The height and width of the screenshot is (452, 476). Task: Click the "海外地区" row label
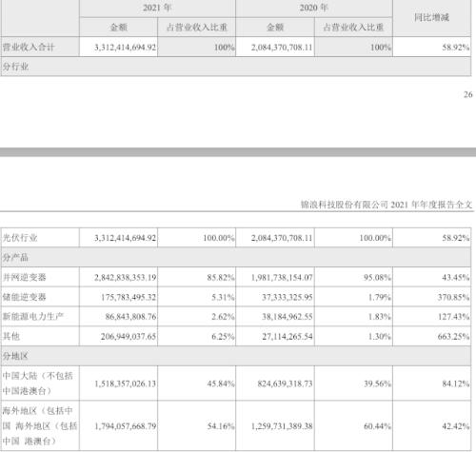[x=40, y=425]
